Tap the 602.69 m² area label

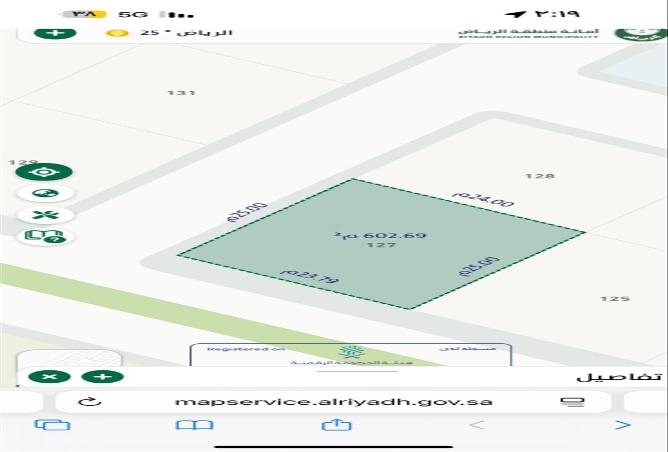click(380, 236)
